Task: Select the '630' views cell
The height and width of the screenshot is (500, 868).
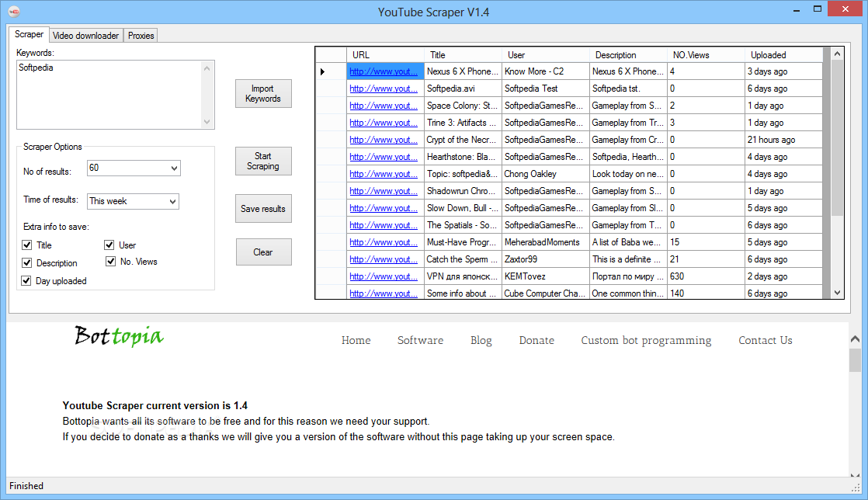Action: [706, 277]
